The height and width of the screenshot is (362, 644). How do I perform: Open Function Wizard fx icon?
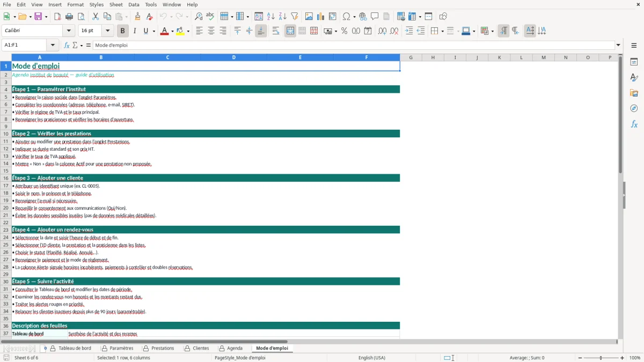67,45
